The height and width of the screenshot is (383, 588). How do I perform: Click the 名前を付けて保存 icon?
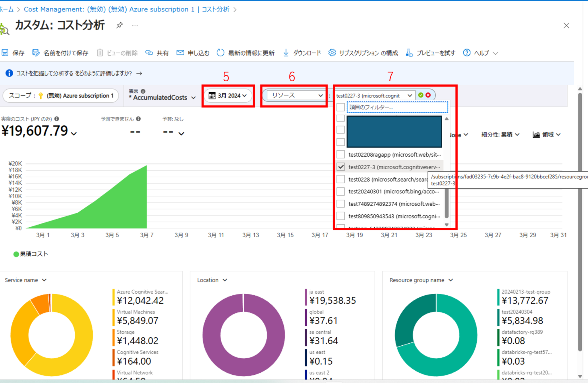point(36,53)
